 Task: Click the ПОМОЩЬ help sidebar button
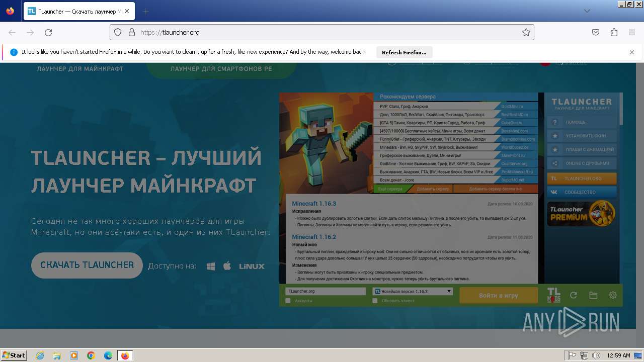click(582, 122)
